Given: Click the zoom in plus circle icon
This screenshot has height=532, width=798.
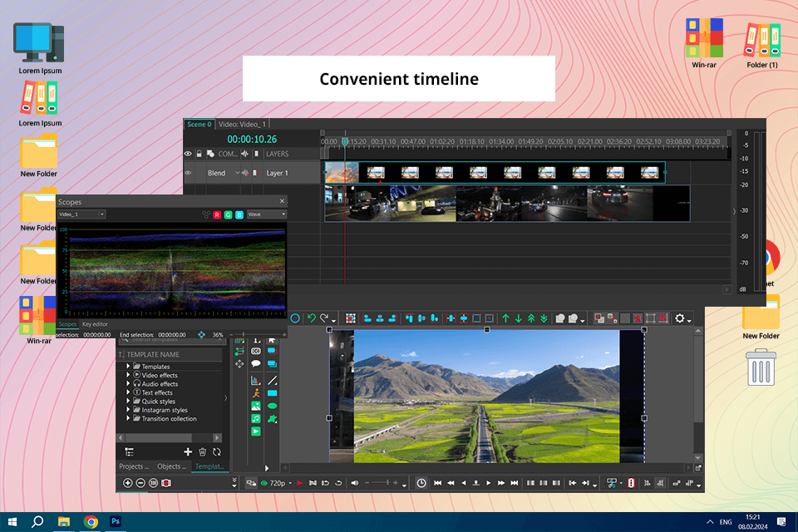Looking at the screenshot, I should pos(127,483).
